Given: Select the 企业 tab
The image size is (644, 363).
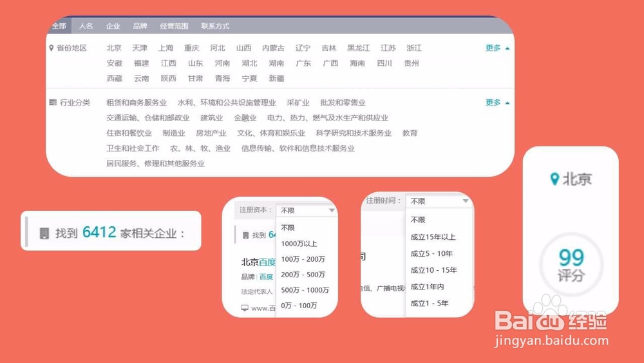Looking at the screenshot, I should 113,26.
